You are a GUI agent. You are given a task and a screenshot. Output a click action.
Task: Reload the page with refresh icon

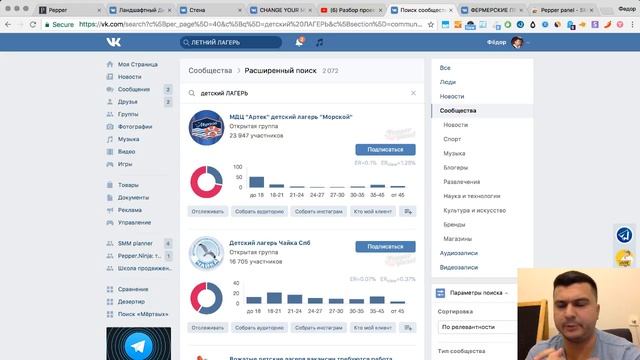(x=33, y=24)
